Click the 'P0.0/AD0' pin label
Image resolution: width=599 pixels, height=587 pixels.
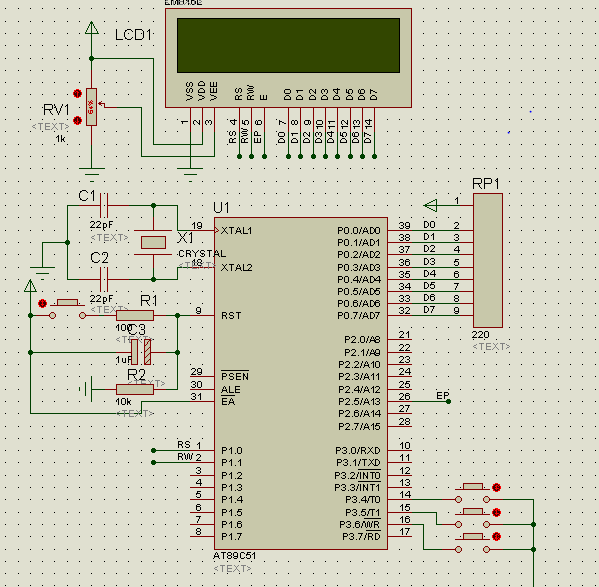click(359, 231)
